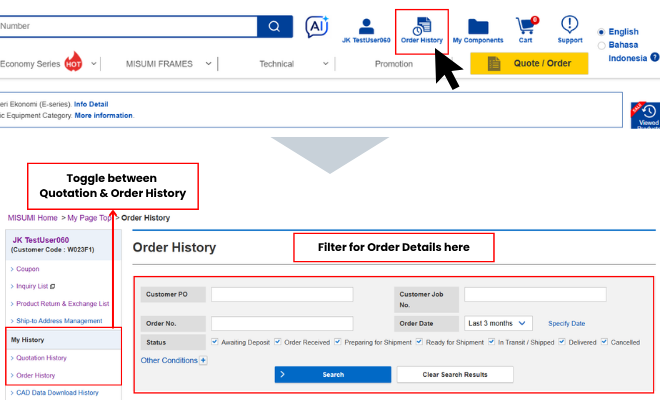Toggle the Awaiting Deposit checkbox
Screen dimensions: 660x400
tap(215, 341)
